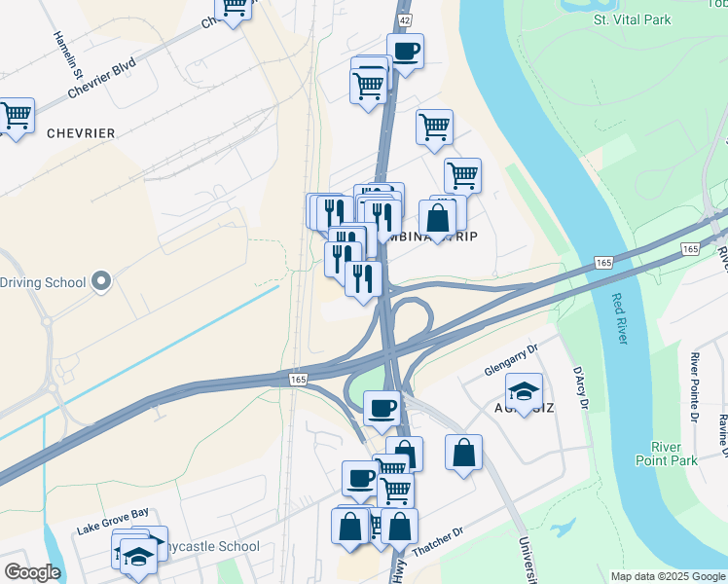728x584 pixels.
Task: Click the Red River label
Action: click(620, 318)
